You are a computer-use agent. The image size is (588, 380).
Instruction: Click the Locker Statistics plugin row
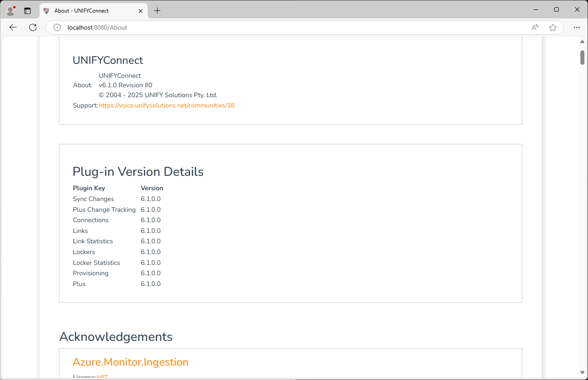pos(117,263)
